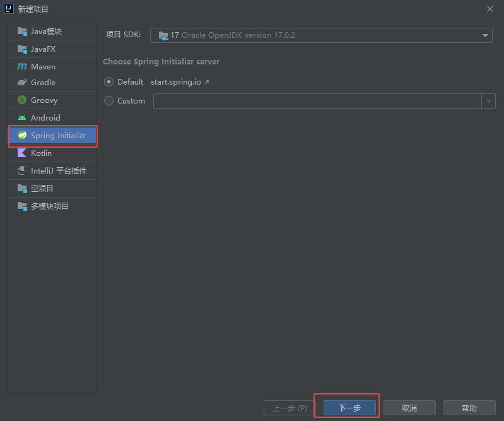Viewport: 504px width, 421px height.
Task: Click the 帮助 button
Action: 469,408
